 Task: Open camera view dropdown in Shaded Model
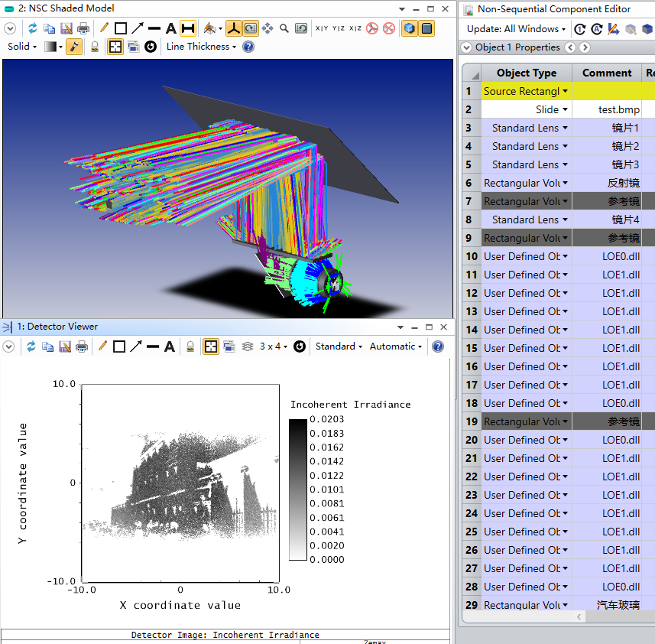pyautogui.click(x=212, y=28)
